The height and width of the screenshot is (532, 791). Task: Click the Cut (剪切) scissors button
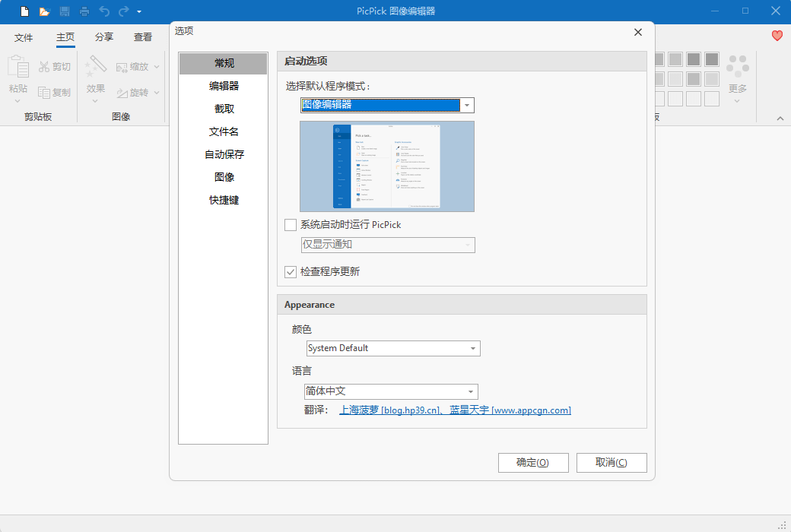[x=55, y=67]
